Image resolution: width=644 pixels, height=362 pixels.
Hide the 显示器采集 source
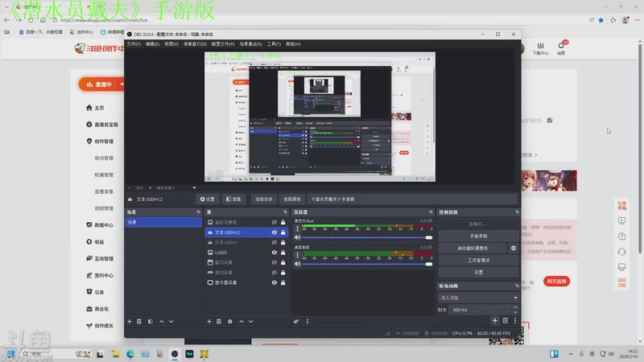point(275,282)
